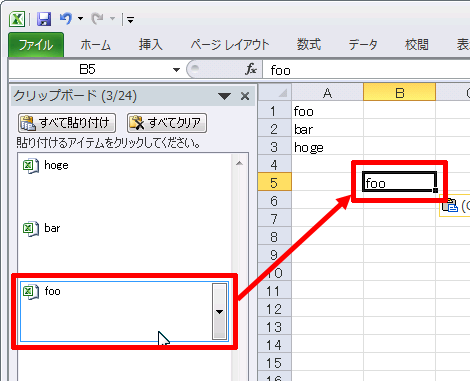Image resolution: width=470 pixels, height=381 pixels.
Task: Open the 数式 ribbon tab
Action: [x=309, y=45]
